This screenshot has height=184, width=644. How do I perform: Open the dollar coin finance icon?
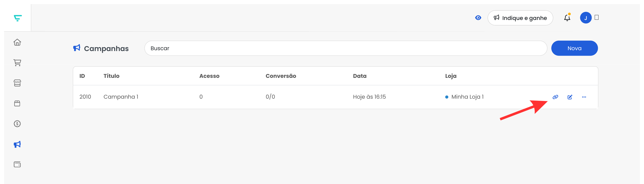coord(17,124)
